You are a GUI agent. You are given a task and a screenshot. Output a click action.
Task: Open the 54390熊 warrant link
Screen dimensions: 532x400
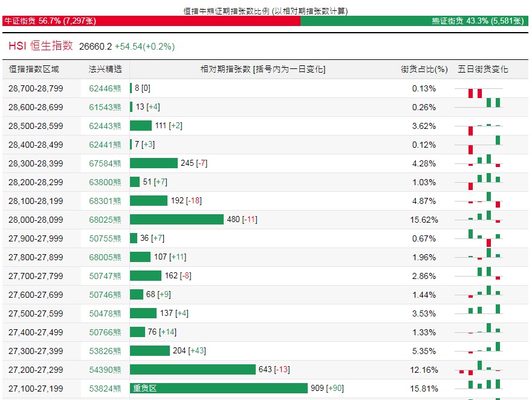click(105, 370)
